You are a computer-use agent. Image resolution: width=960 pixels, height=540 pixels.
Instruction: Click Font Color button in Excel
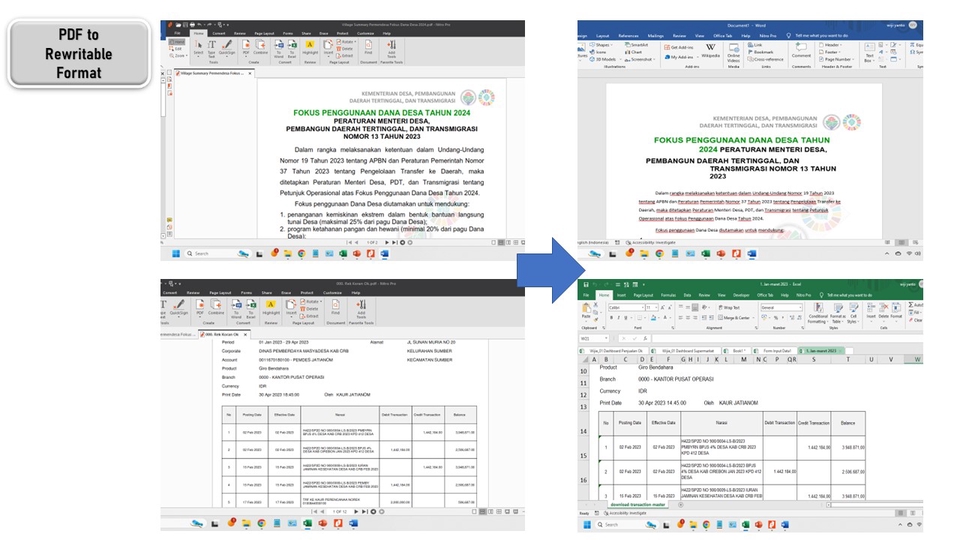click(x=665, y=318)
